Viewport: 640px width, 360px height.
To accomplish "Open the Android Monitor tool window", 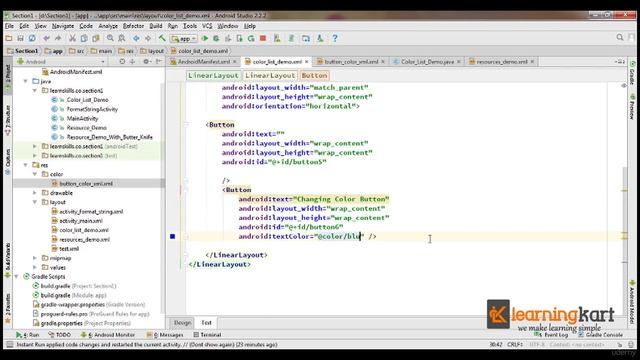I will pos(108,335).
